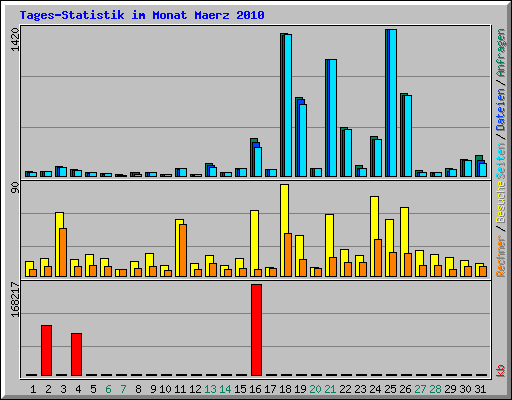Click the 'Seiten' legend label
Screen dimensions: 512x400
[x=501, y=161]
